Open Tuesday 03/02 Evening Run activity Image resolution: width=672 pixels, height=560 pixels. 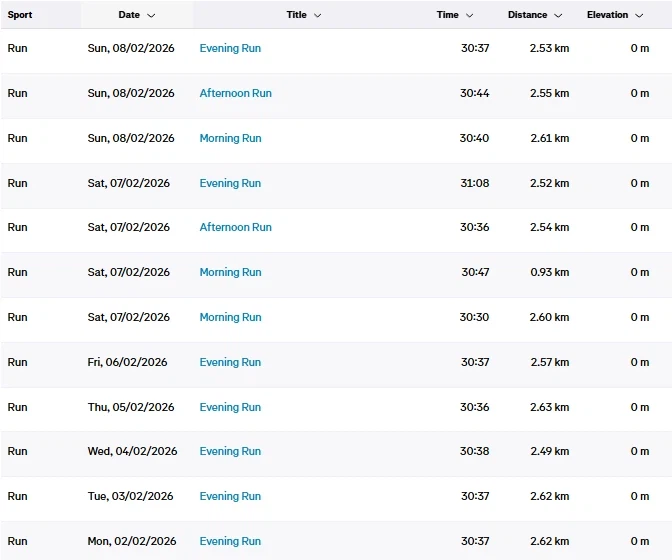[230, 496]
